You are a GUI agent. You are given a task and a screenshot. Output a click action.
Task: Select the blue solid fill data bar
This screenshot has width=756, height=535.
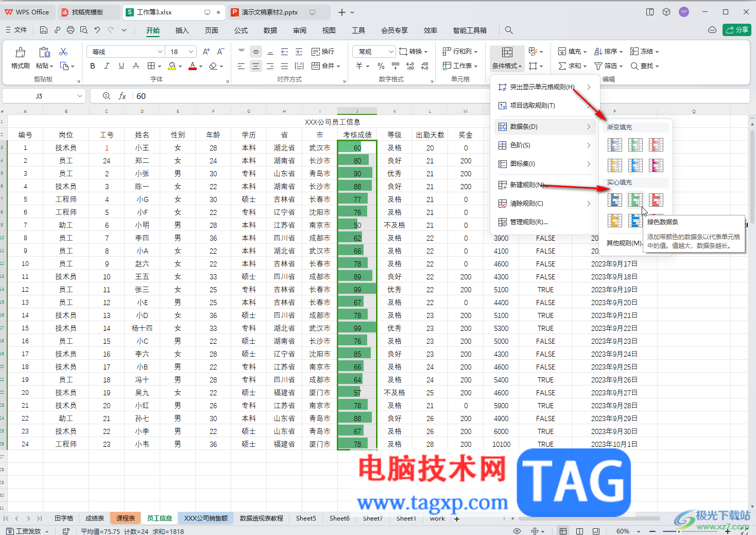click(615, 199)
